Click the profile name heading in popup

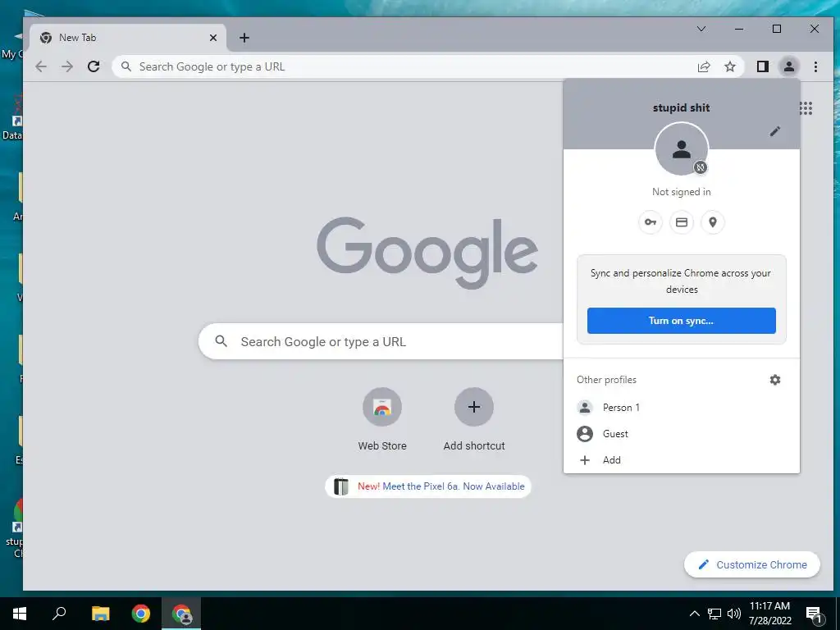coord(682,107)
